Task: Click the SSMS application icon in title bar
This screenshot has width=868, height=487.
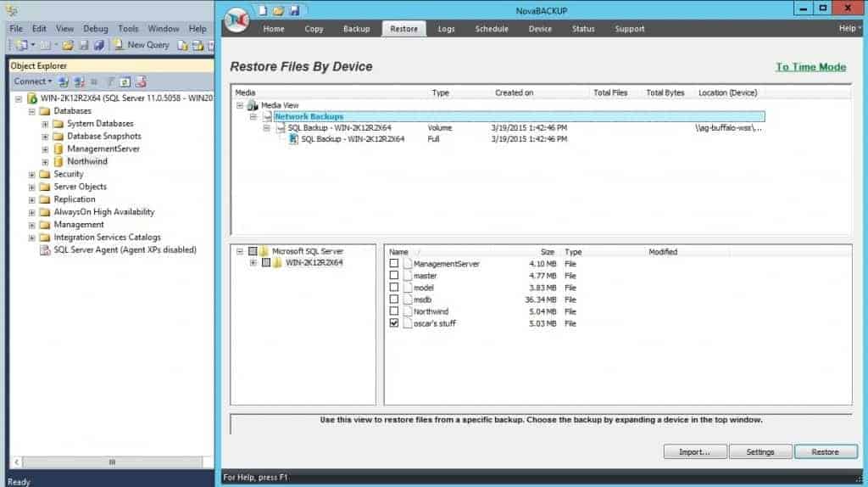Action: [x=12, y=10]
